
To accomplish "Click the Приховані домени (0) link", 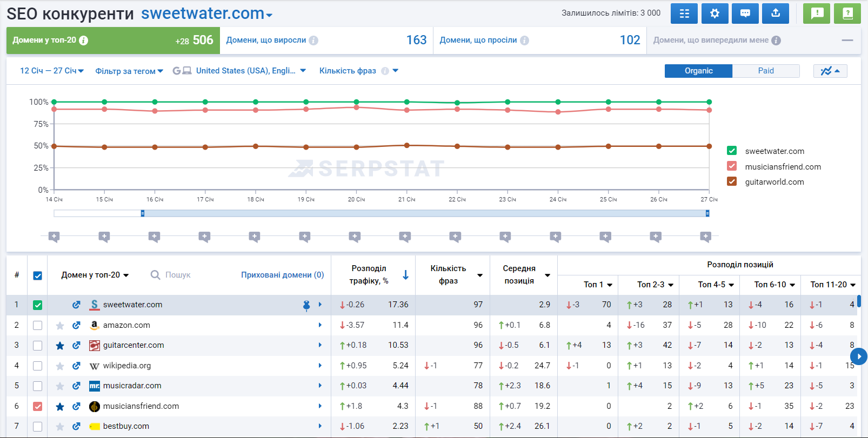I will [282, 275].
